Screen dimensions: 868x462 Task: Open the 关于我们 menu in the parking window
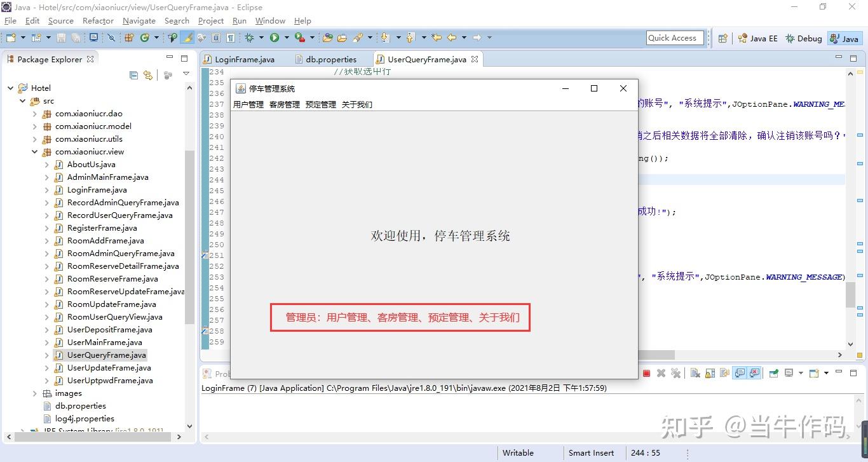357,104
